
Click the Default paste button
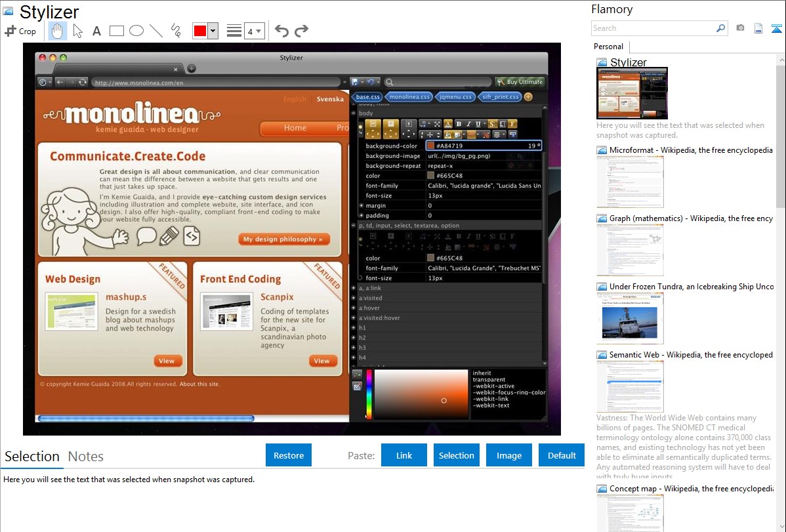562,455
